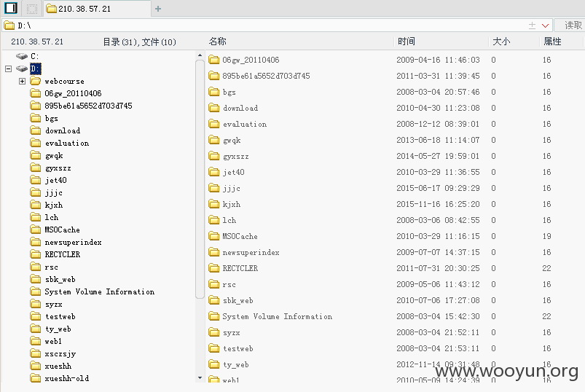Click the jet40 folder icon in tree
Viewport: 585px width, 392px height.
[36, 180]
